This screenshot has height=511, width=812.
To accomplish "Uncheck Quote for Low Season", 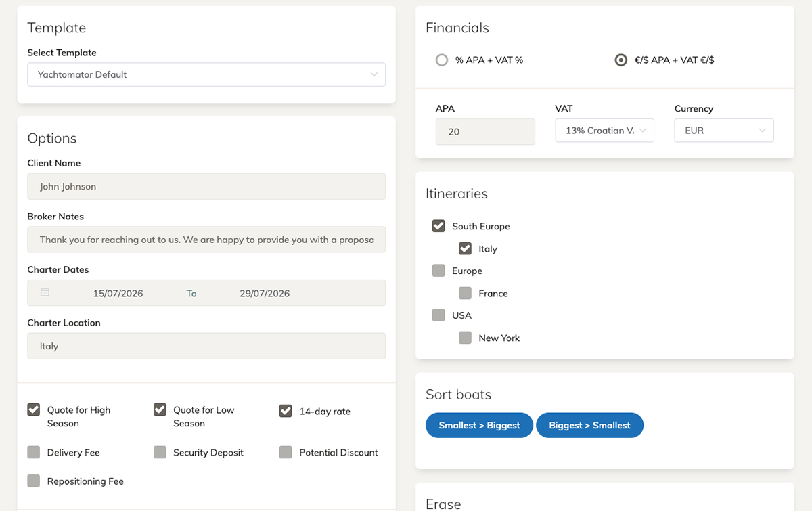I will (160, 409).
